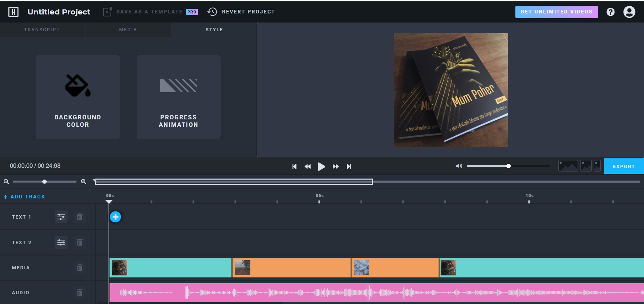This screenshot has height=304, width=644.
Task: Select the square aspect ratio icon
Action: coord(586,166)
